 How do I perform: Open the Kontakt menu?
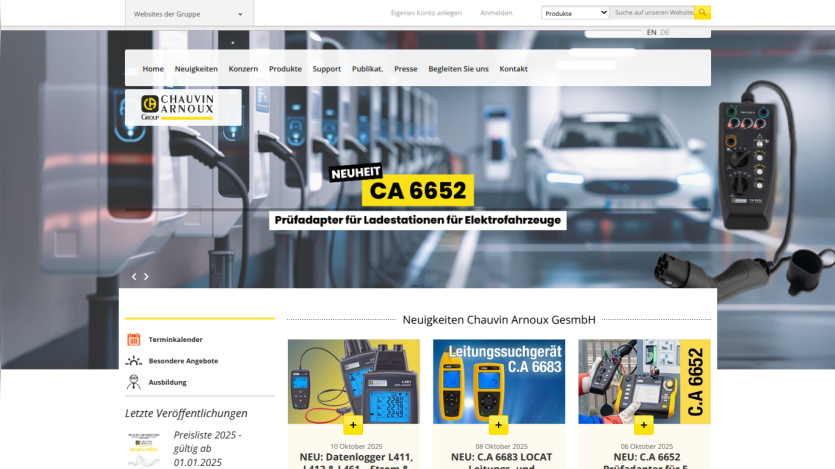(x=513, y=69)
